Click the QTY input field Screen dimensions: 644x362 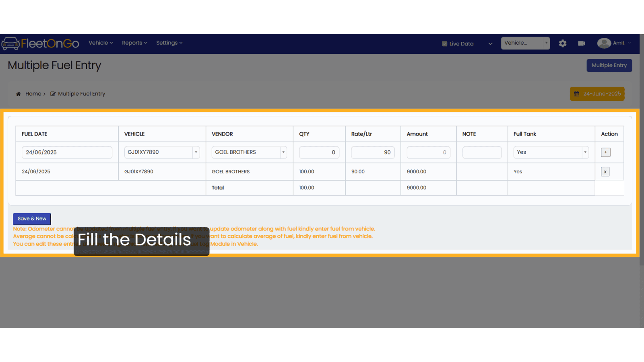pyautogui.click(x=319, y=152)
